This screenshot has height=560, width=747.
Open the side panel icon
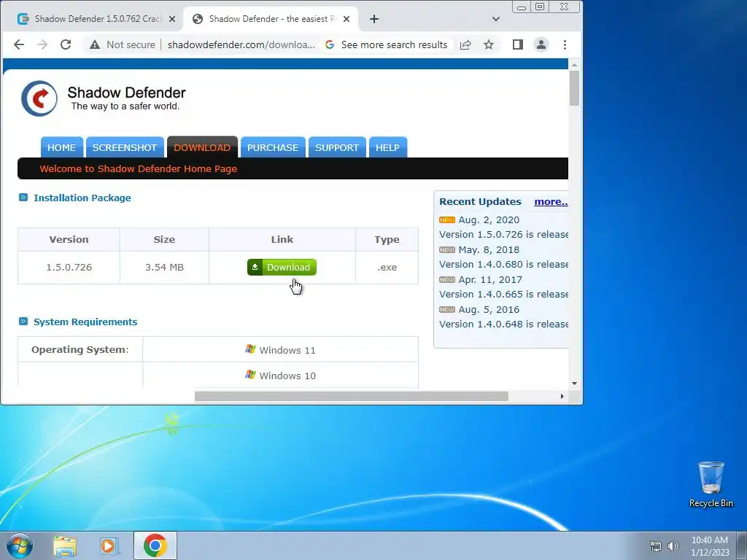pyautogui.click(x=518, y=44)
